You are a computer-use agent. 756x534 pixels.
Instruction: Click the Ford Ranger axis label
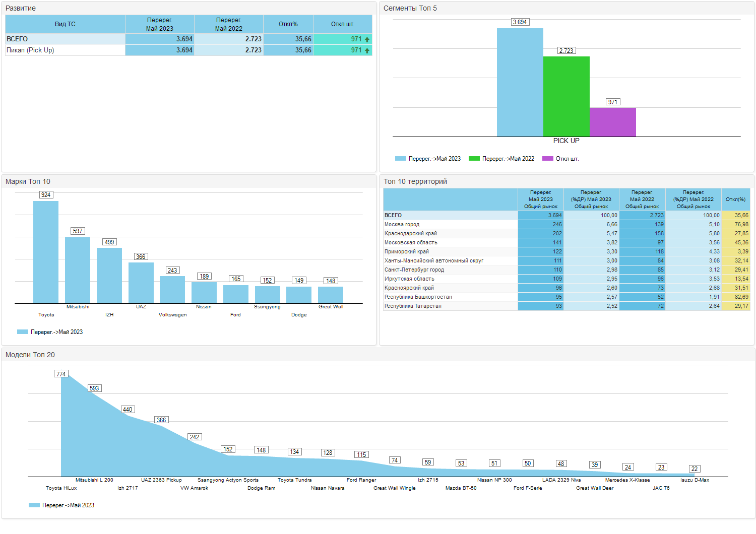point(361,480)
